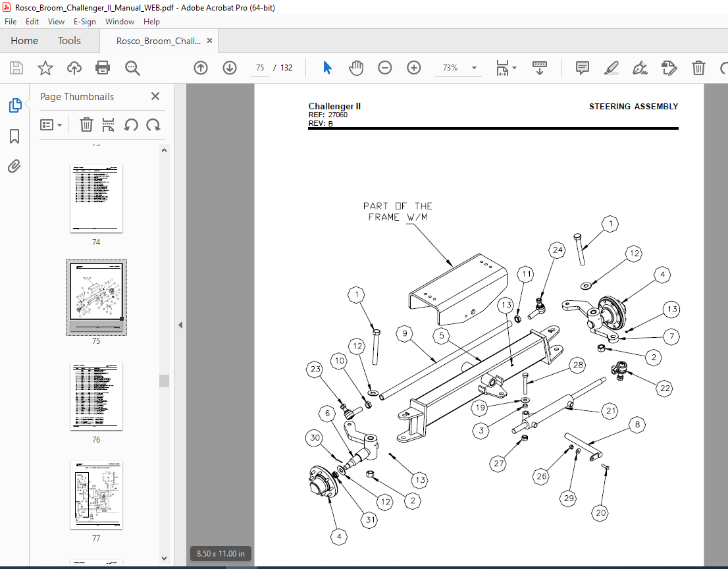Activate the Hand pan tool
The width and height of the screenshot is (728, 569).
click(356, 68)
